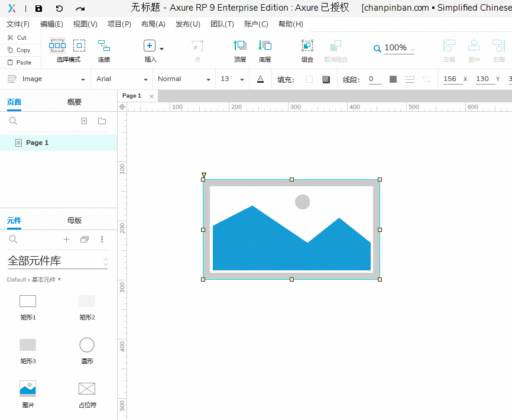
Task: Switch to the 母版 (Masters) tab
Action: point(74,221)
